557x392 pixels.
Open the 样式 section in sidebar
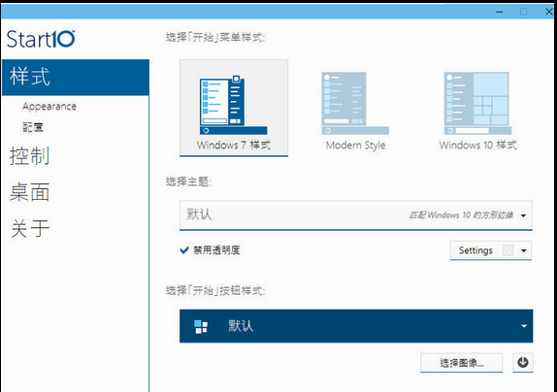[76, 77]
